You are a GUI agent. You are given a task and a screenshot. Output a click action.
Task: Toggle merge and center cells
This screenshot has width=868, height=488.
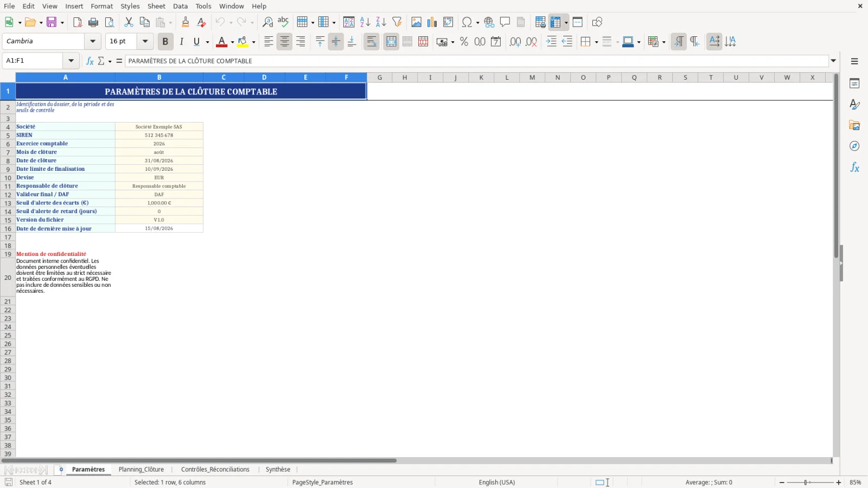pyautogui.click(x=391, y=42)
